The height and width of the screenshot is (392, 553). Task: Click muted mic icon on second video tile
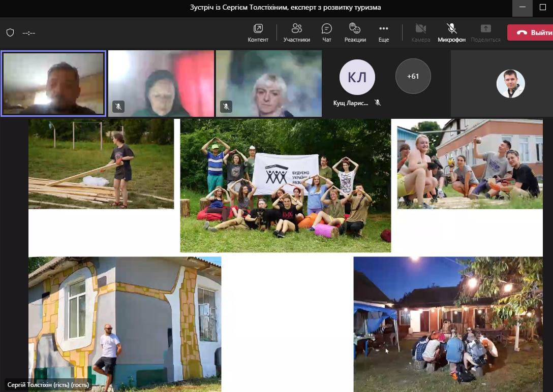(118, 107)
